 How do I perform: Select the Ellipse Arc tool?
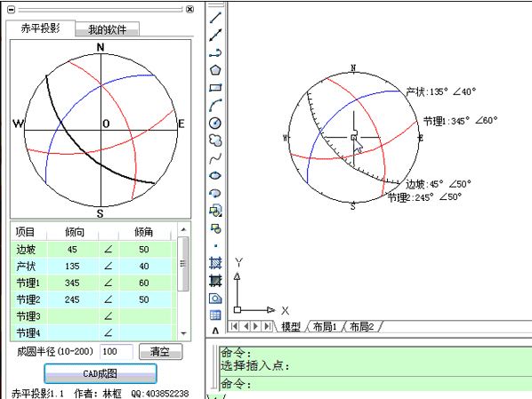tap(215, 193)
